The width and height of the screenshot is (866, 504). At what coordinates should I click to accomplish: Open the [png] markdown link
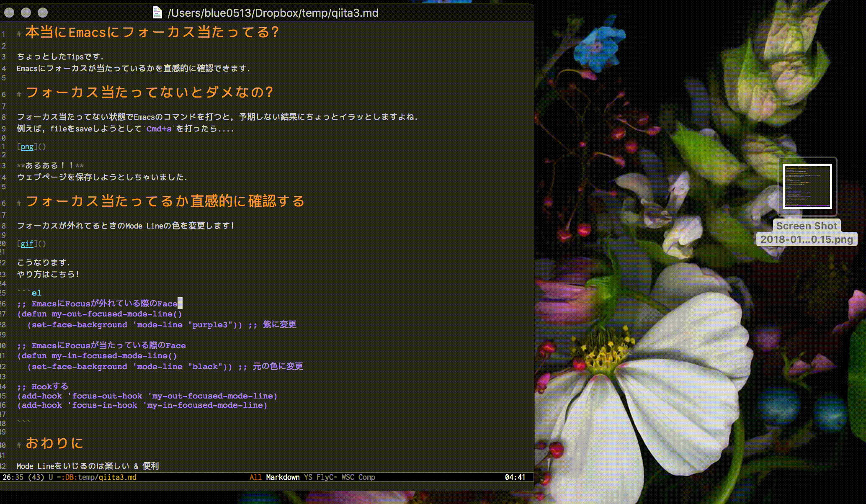27,147
